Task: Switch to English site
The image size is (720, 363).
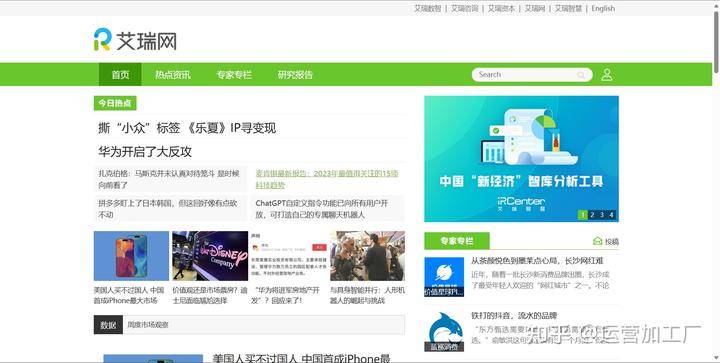Action: click(603, 8)
